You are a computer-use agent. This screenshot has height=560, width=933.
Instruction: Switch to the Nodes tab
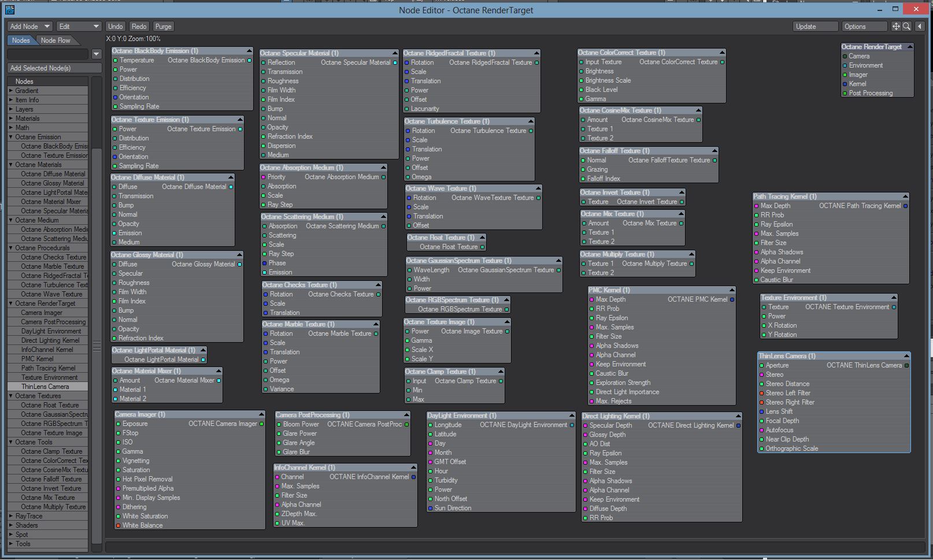[21, 40]
